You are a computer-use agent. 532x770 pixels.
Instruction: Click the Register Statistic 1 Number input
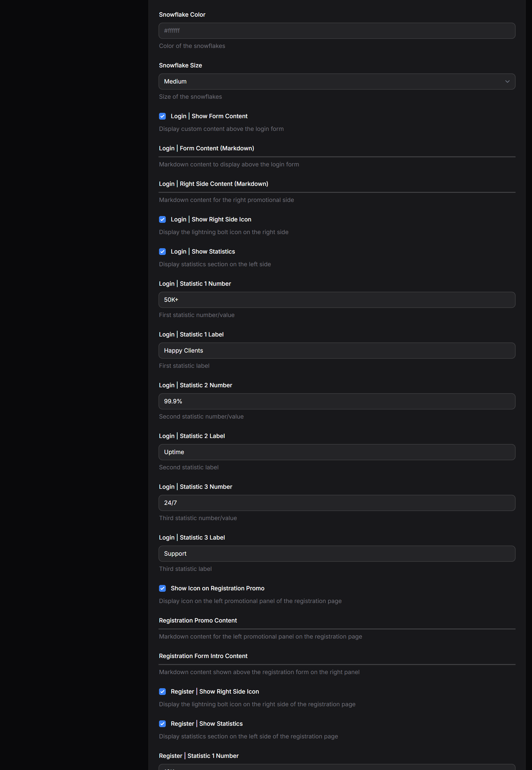click(x=337, y=767)
